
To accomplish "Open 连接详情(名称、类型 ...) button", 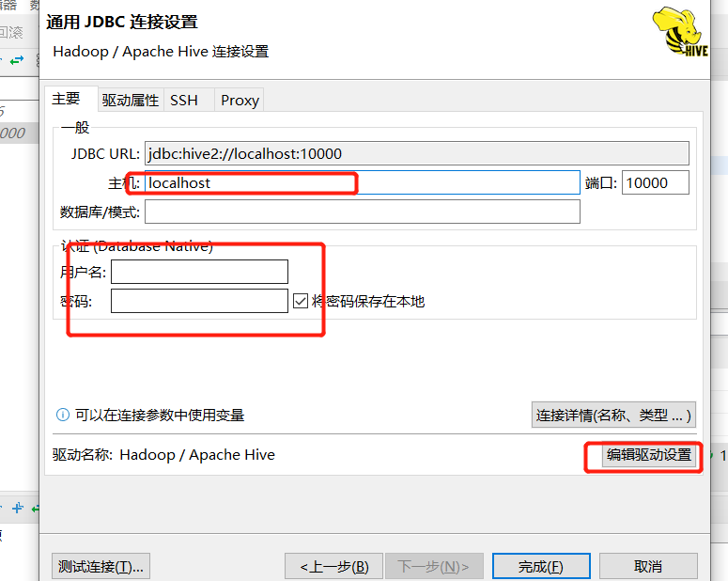I will [x=613, y=415].
